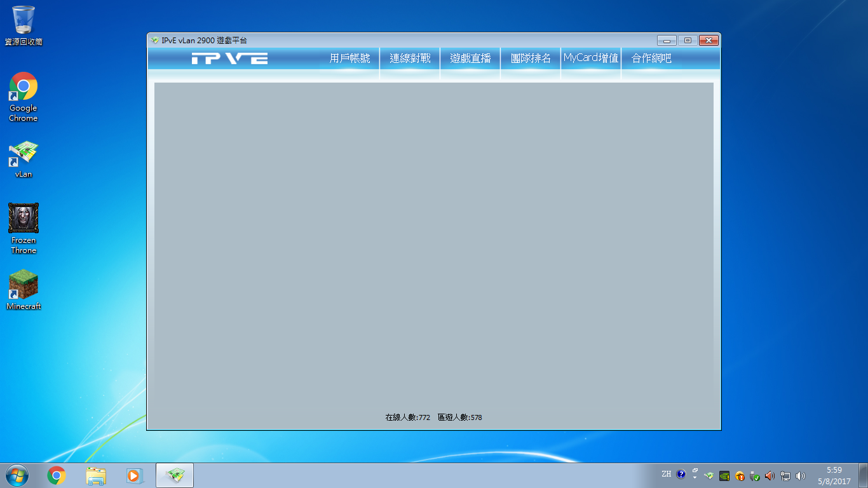The height and width of the screenshot is (488, 868).
Task: Click the orange warning tray icon
Action: [x=740, y=475]
